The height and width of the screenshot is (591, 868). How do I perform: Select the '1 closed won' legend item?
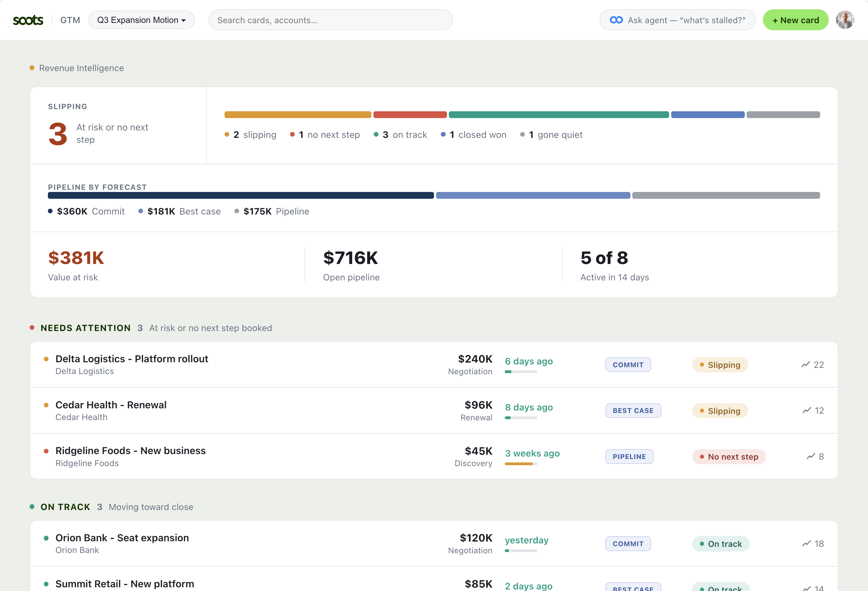pyautogui.click(x=474, y=135)
